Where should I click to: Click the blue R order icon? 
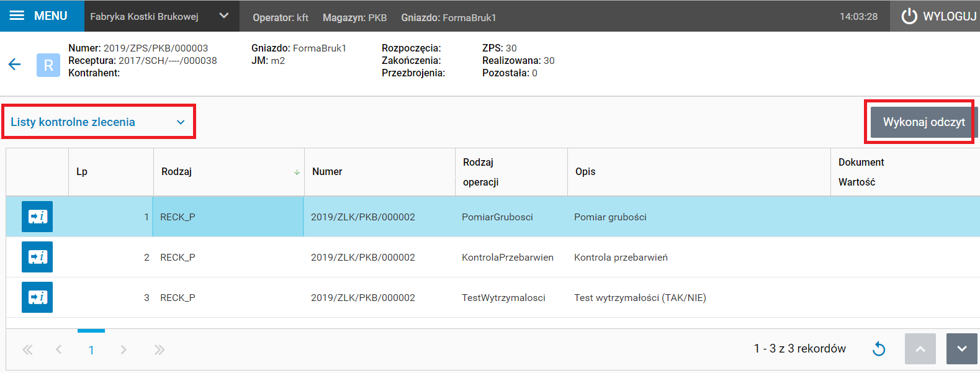tap(48, 65)
